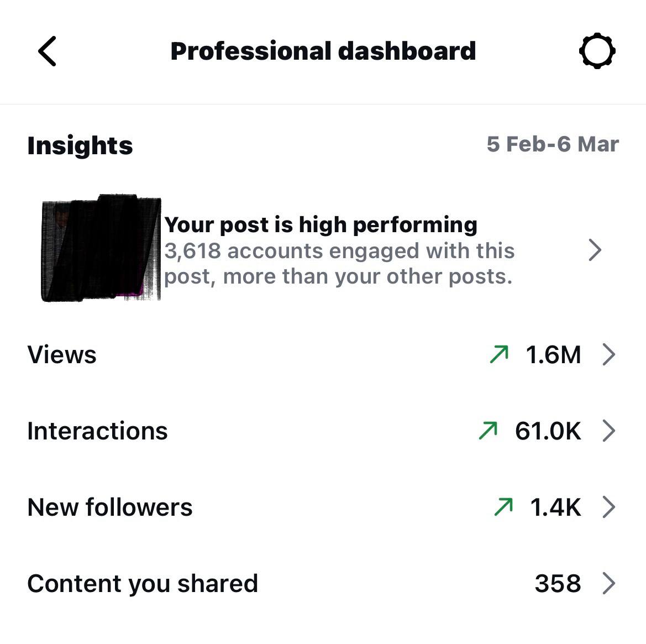Click the 358 content count
Image resolution: width=646 pixels, height=644 pixels.
pos(558,583)
